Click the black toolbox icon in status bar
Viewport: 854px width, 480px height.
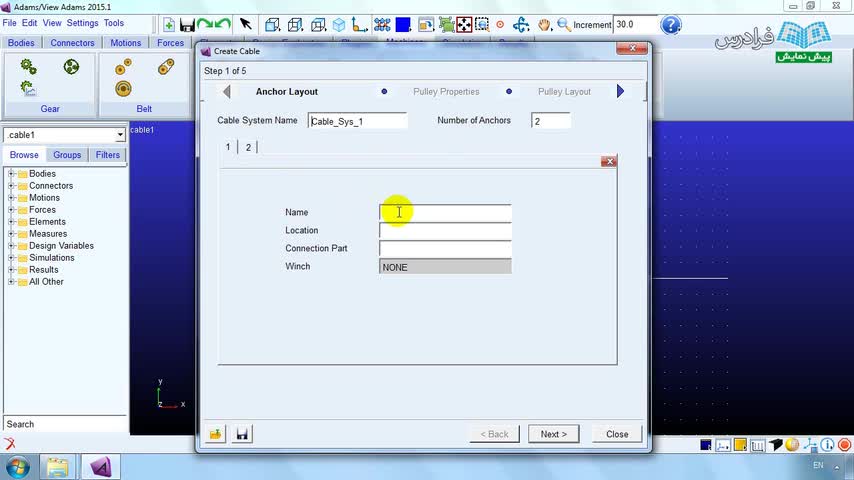[x=775, y=445]
